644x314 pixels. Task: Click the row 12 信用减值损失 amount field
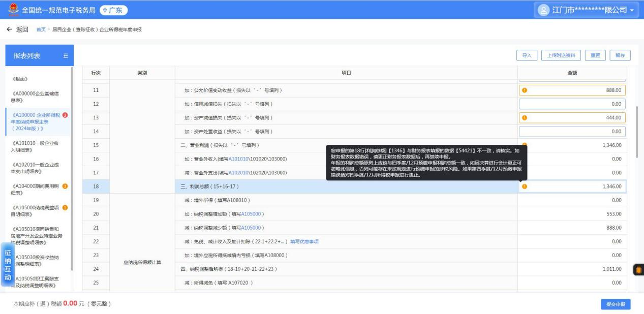[572, 104]
